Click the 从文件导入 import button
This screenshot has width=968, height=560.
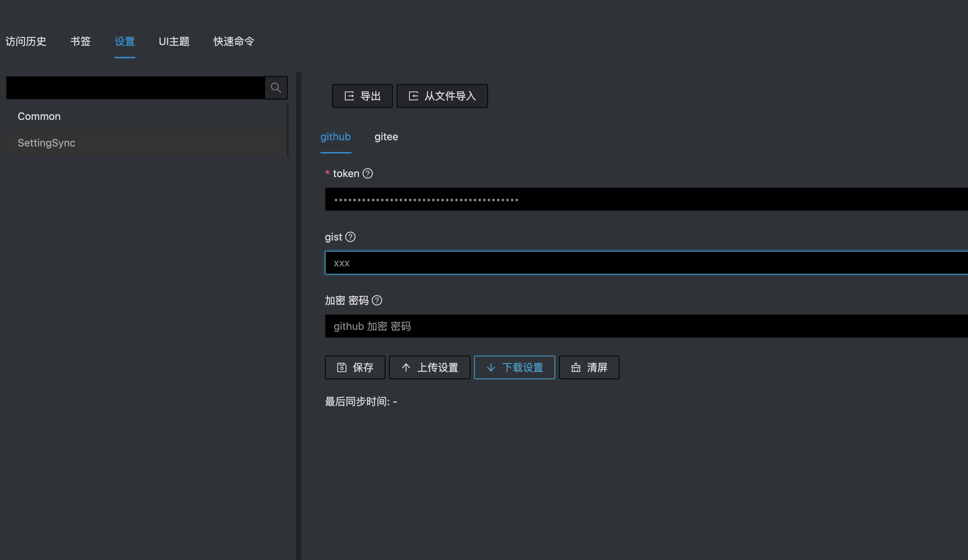tap(442, 96)
